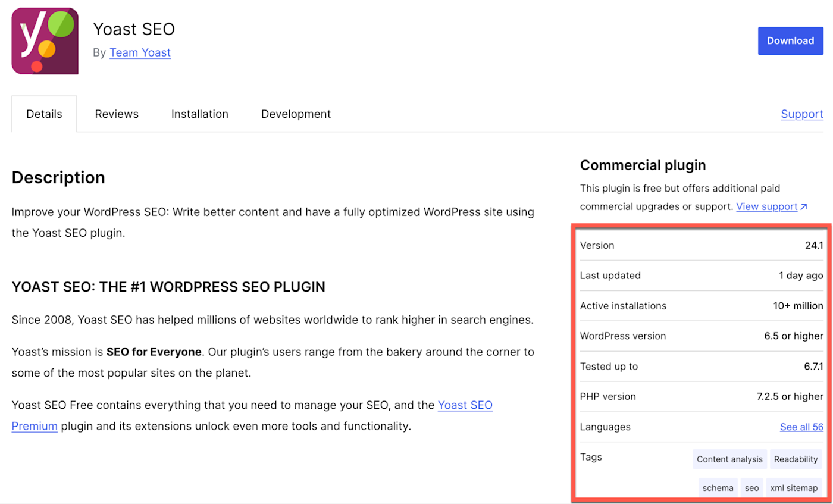Click the WordPress version label
The width and height of the screenshot is (833, 504).
click(x=623, y=336)
